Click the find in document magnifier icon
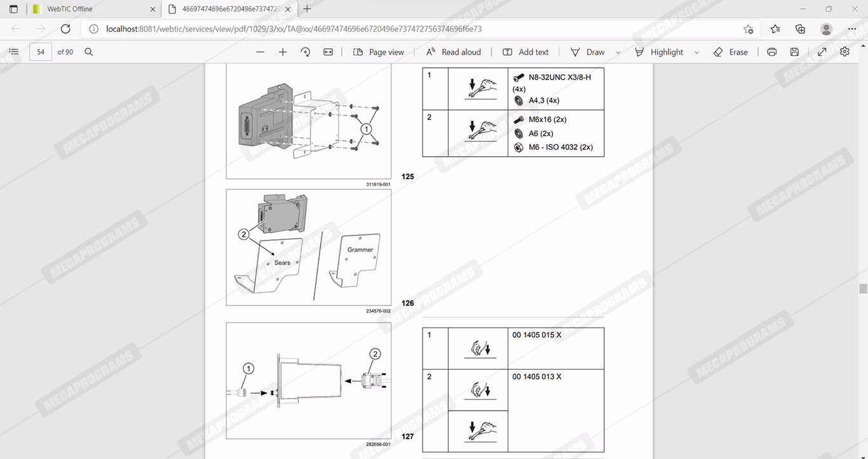This screenshot has height=459, width=868. [89, 52]
